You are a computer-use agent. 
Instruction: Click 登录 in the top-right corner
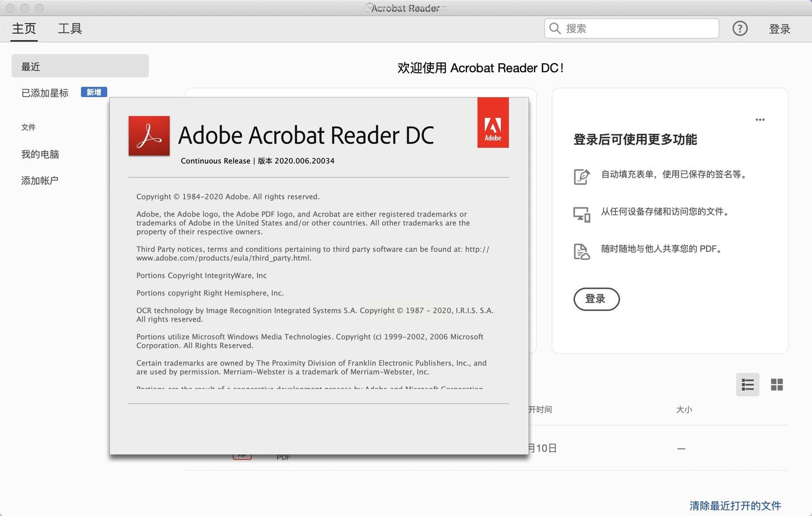pyautogui.click(x=780, y=29)
